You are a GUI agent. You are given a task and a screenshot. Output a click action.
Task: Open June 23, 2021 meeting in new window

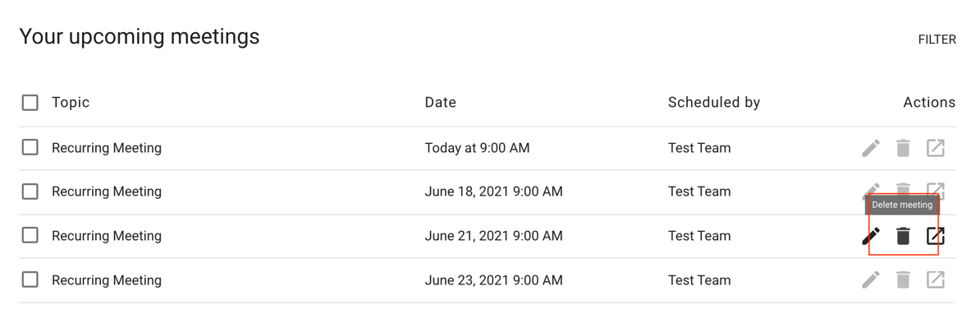coord(935,279)
